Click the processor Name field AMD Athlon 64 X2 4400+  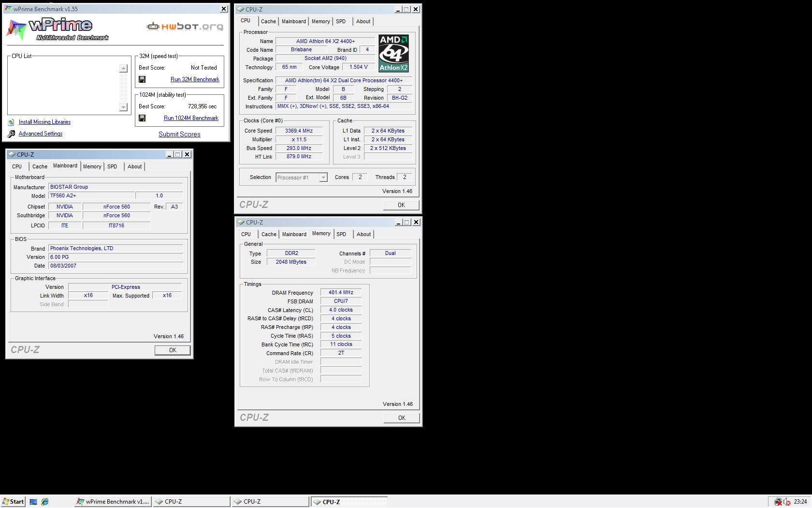(x=325, y=41)
